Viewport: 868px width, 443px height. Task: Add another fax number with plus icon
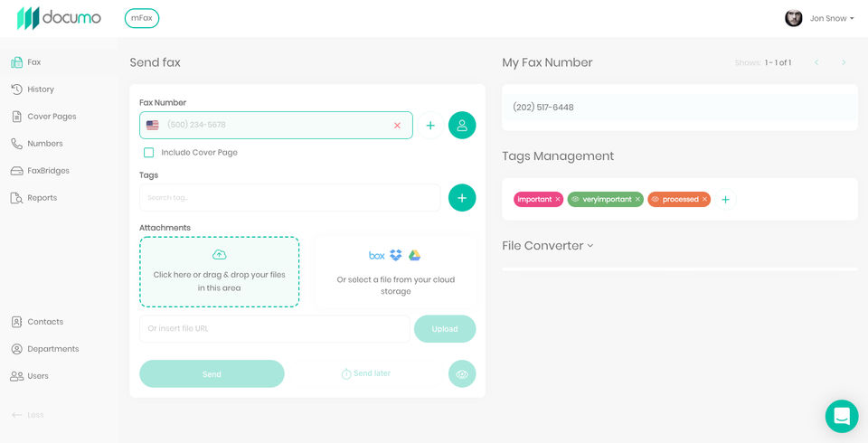[430, 125]
